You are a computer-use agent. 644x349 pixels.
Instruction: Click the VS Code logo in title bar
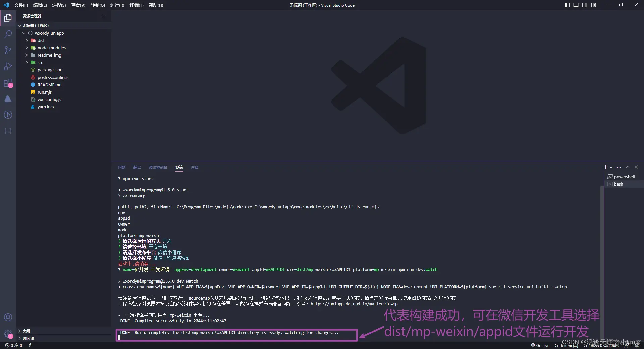6,5
